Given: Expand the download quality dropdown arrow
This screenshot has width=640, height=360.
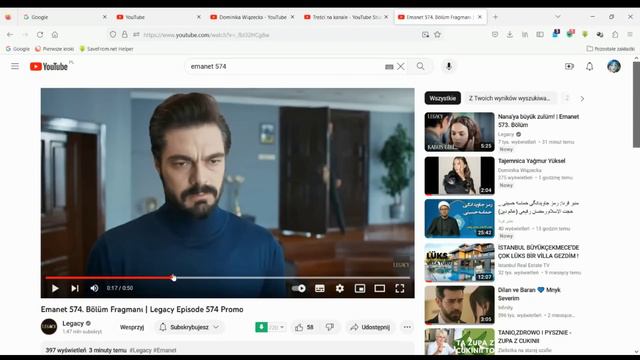Looking at the screenshot, I should point(282,327).
